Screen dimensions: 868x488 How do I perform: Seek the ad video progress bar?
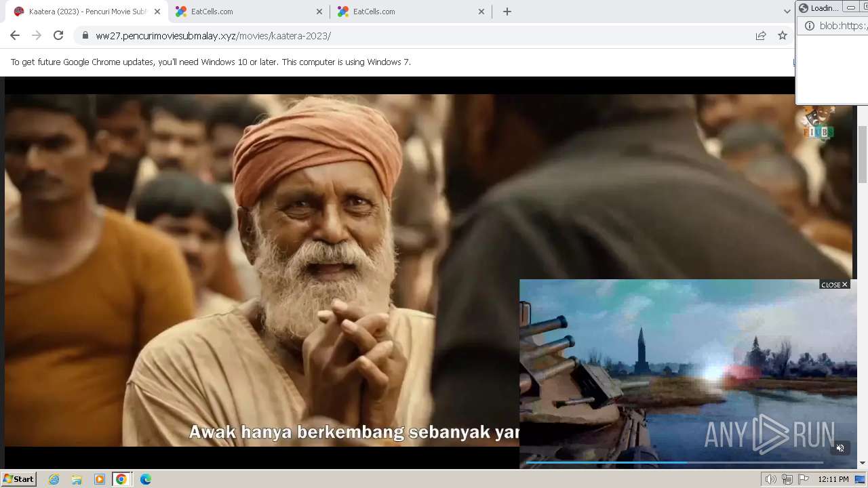[675, 463]
